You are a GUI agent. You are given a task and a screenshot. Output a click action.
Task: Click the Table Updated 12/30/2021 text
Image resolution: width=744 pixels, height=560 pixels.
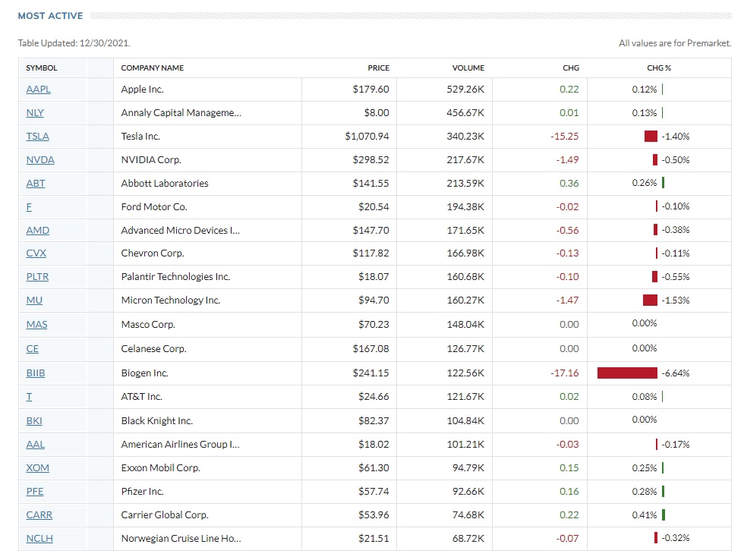pos(74,43)
